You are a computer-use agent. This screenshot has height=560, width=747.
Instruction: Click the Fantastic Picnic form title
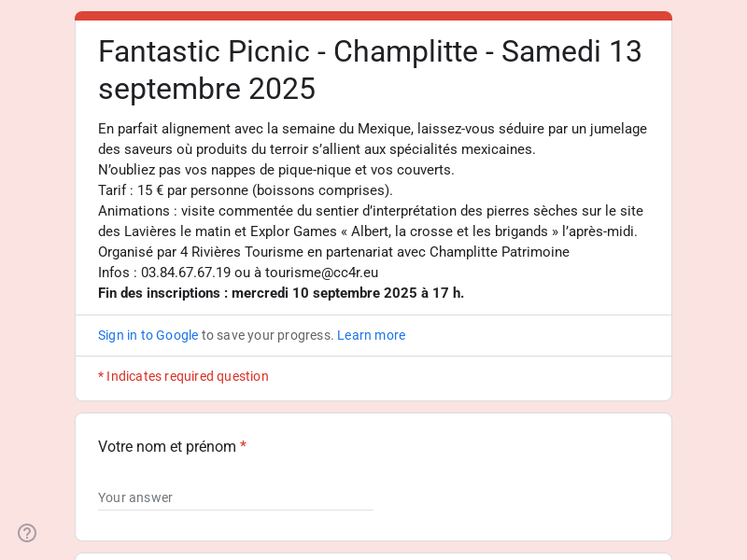click(x=370, y=70)
